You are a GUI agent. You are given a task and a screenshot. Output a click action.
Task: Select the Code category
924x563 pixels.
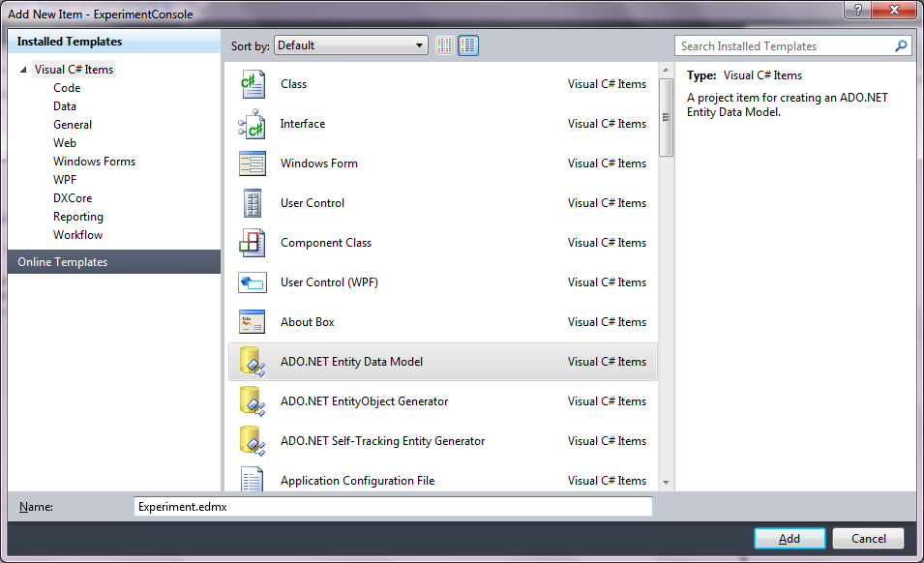pyautogui.click(x=67, y=88)
